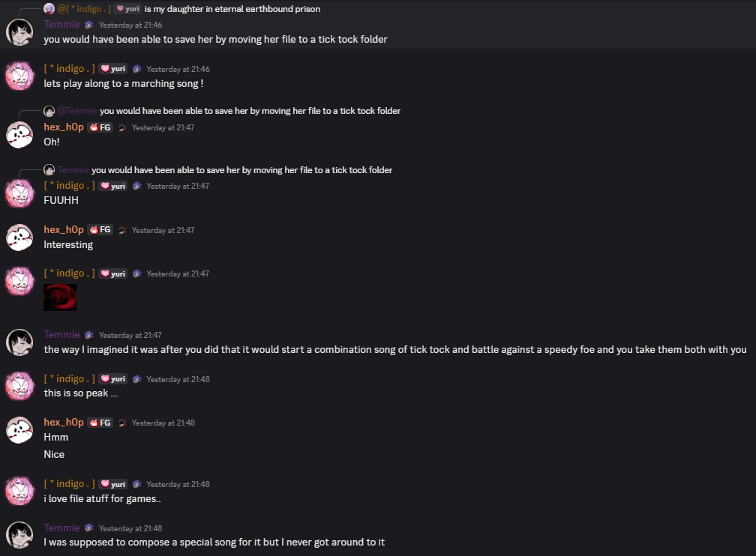Open indigo's avatar next to the marching song message
Viewport: 756px width, 556px height.
(19, 76)
